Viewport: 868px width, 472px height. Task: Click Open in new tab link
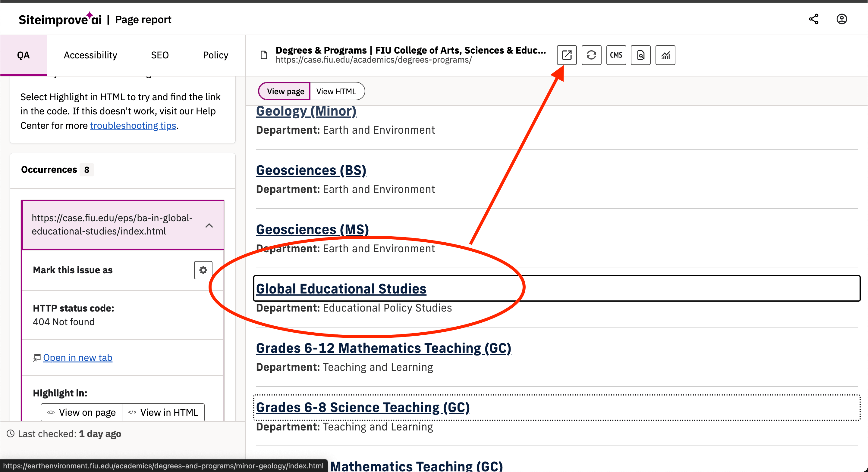[x=77, y=358]
